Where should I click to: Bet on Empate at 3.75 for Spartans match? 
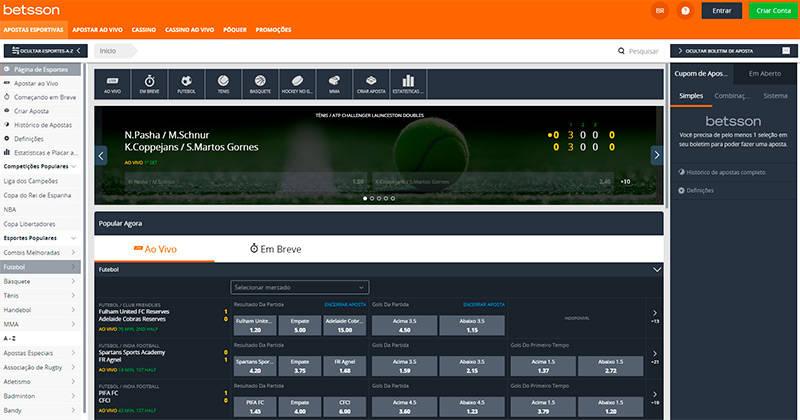tap(300, 366)
